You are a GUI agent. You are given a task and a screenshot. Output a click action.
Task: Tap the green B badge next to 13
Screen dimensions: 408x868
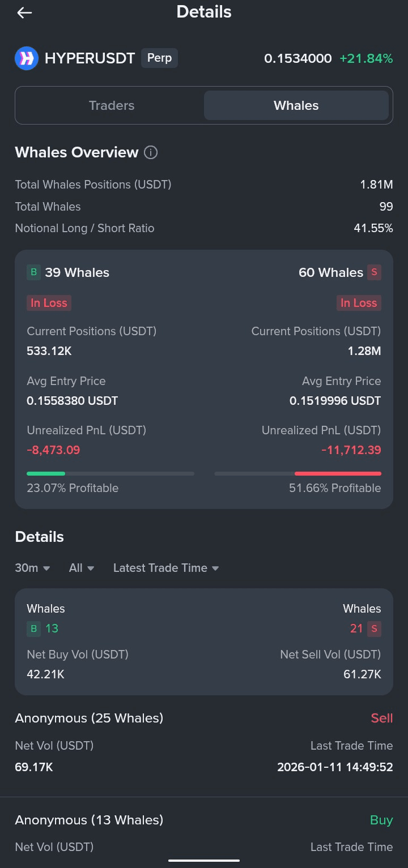point(33,628)
